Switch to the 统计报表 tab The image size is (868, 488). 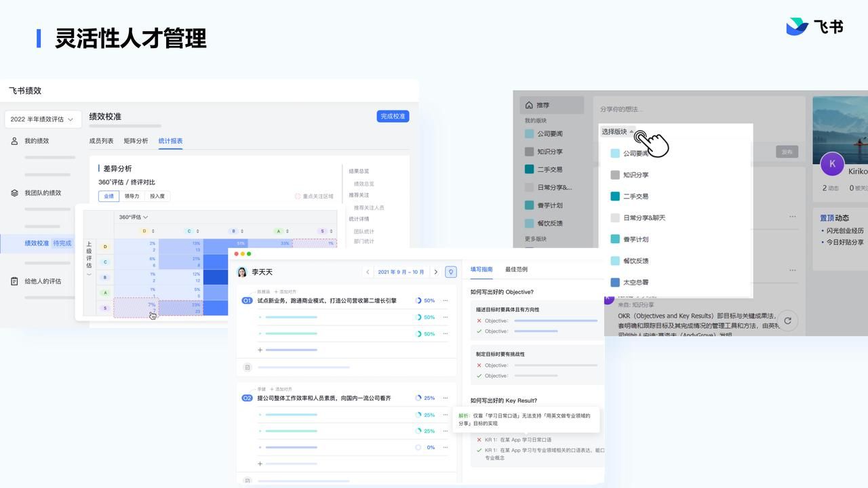(x=170, y=141)
